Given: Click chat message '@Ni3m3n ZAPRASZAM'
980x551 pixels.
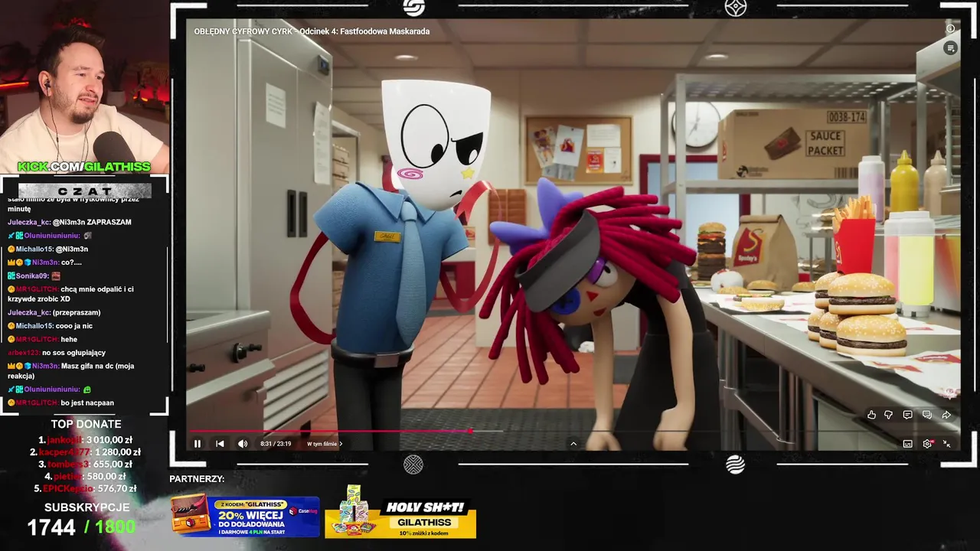Looking at the screenshot, I should point(92,222).
